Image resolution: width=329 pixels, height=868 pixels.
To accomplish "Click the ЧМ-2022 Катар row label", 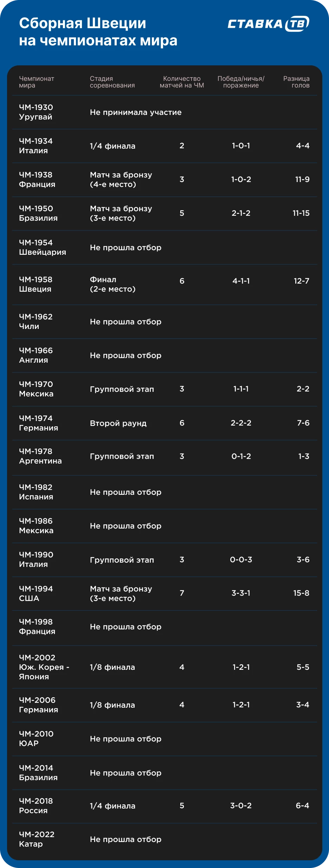I will click(x=37, y=839).
